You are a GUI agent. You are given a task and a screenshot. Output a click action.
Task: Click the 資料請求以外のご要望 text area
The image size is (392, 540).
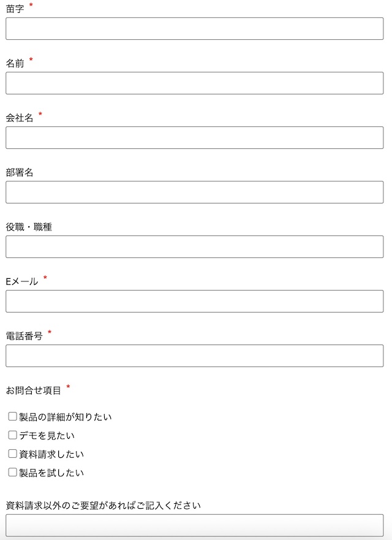click(194, 526)
